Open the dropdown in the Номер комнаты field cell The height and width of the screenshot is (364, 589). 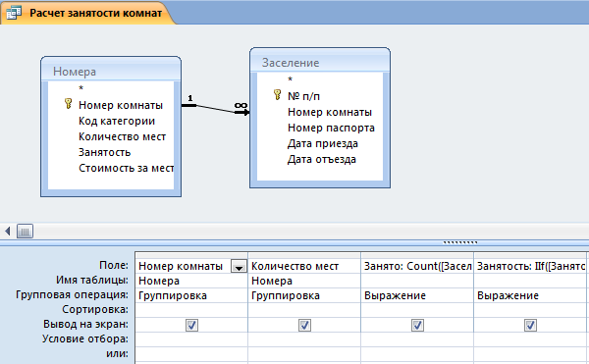(239, 267)
